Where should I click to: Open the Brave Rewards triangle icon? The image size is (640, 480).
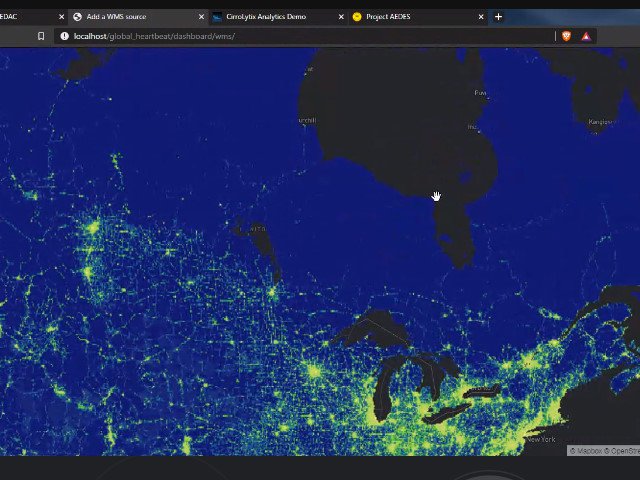(586, 36)
